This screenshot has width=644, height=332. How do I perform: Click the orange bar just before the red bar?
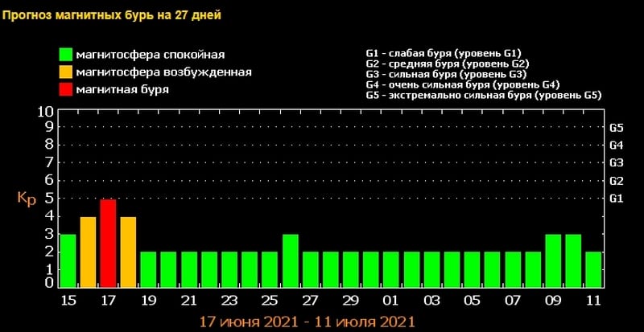coord(88,252)
